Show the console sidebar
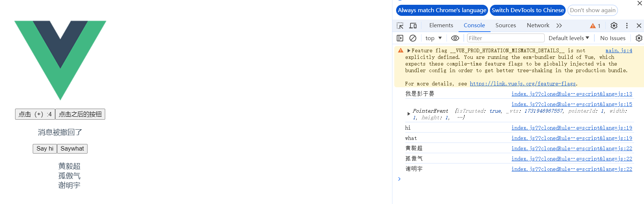This screenshot has height=204, width=644. (400, 38)
